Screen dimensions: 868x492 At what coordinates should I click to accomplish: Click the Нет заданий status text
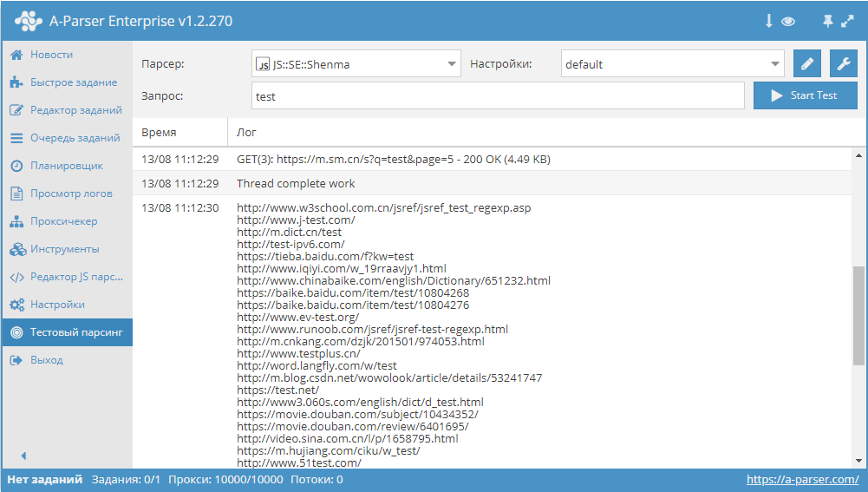(44, 480)
